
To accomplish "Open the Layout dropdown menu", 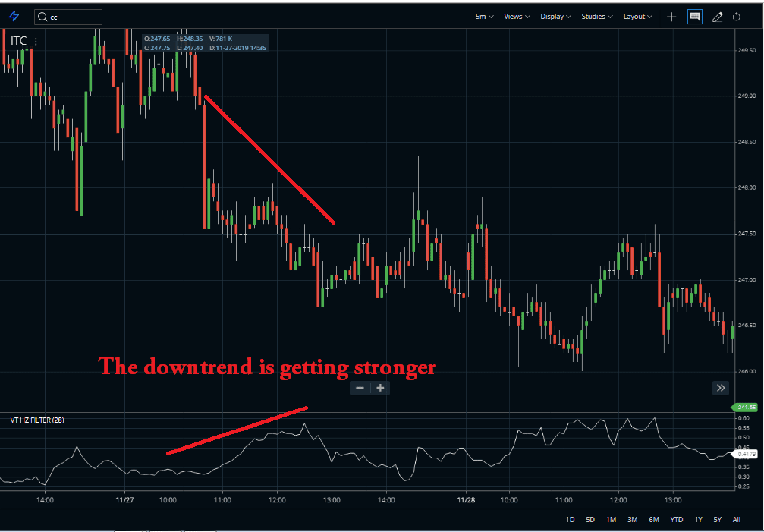I will coord(638,17).
